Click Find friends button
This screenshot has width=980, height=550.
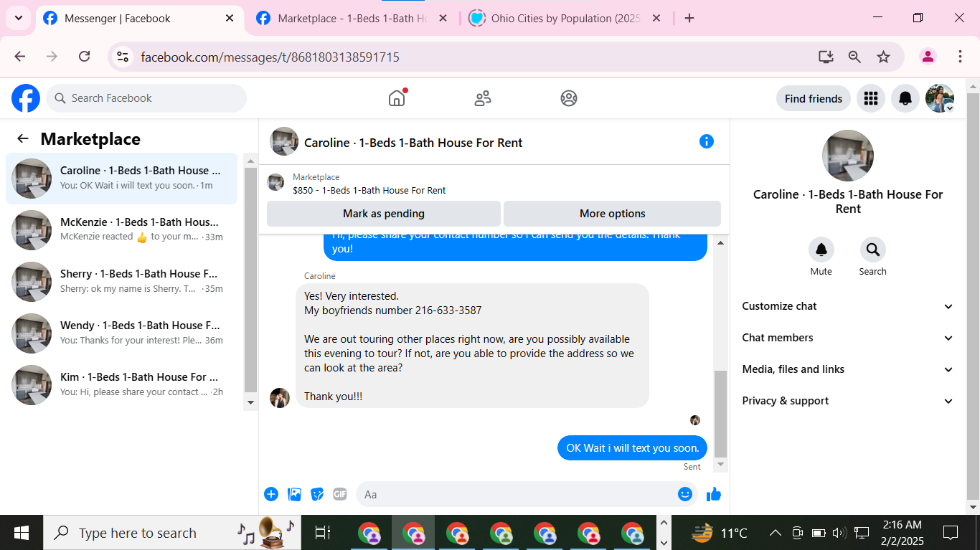pos(814,98)
